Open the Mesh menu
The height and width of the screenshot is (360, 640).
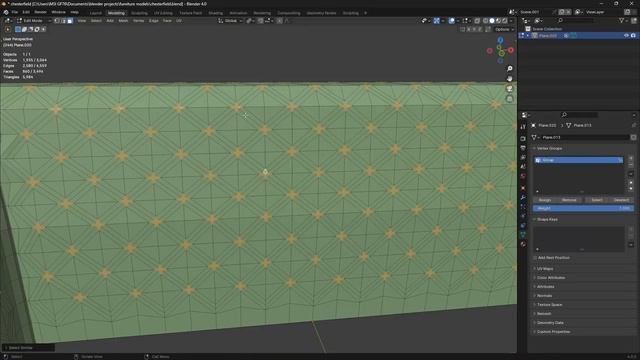point(123,20)
